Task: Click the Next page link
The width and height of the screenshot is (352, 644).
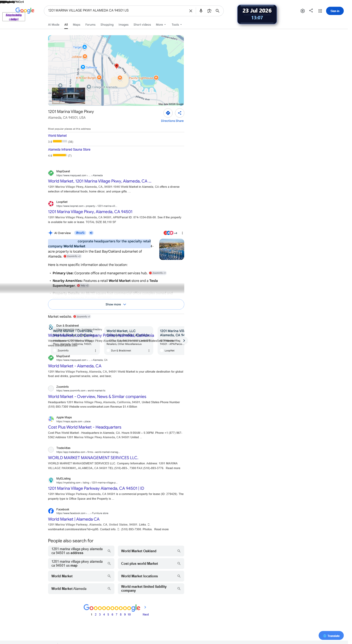Action: click(146, 614)
